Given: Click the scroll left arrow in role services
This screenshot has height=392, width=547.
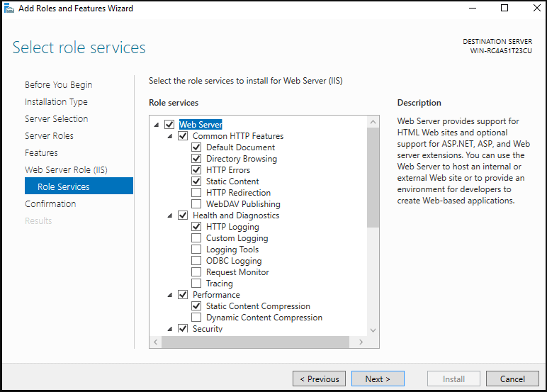Looking at the screenshot, I should (156, 342).
